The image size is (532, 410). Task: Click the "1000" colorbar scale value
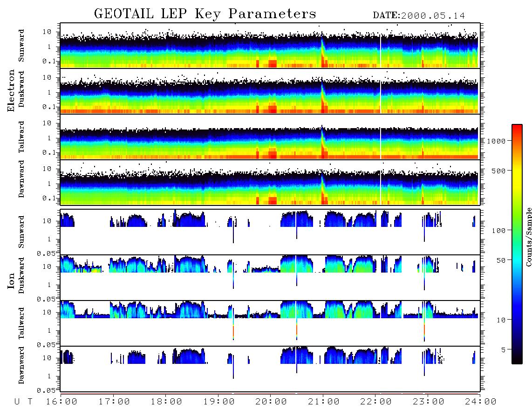496,141
